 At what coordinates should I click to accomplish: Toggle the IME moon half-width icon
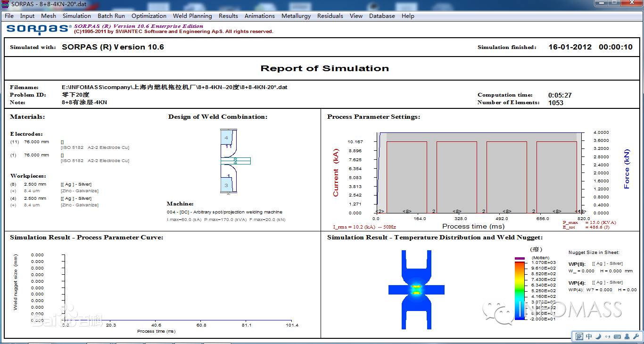[598, 336]
